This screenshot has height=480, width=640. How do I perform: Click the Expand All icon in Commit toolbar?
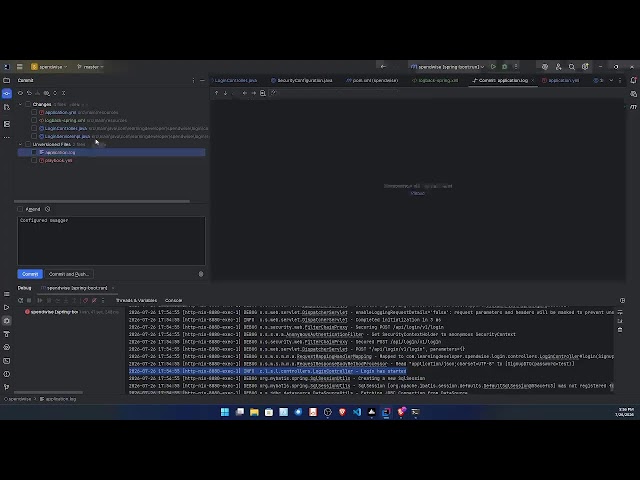pos(55,93)
